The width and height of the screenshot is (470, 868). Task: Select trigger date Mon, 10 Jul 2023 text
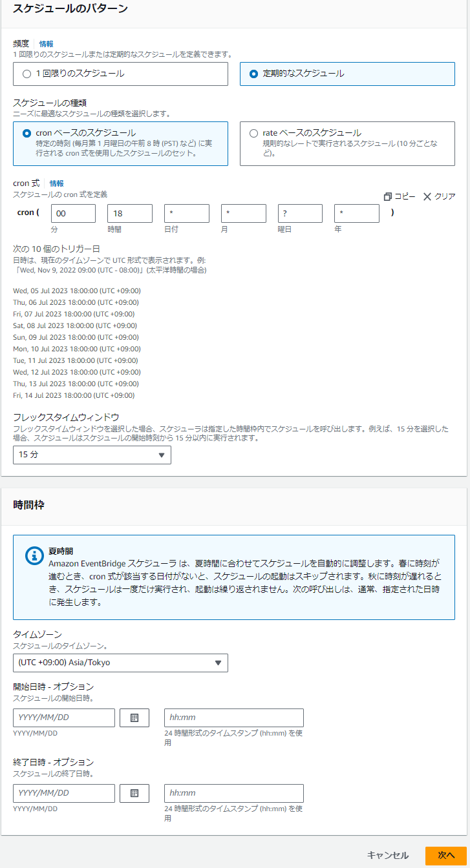tap(77, 349)
